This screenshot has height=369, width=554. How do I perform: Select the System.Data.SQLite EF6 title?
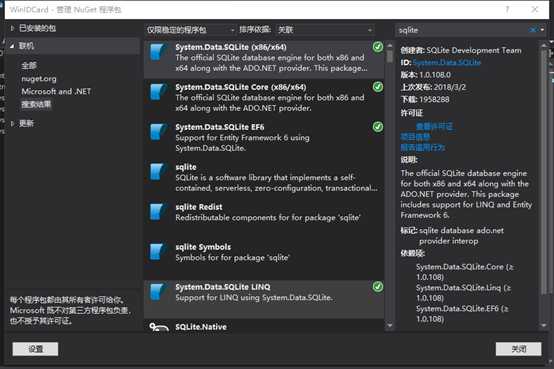tap(220, 127)
